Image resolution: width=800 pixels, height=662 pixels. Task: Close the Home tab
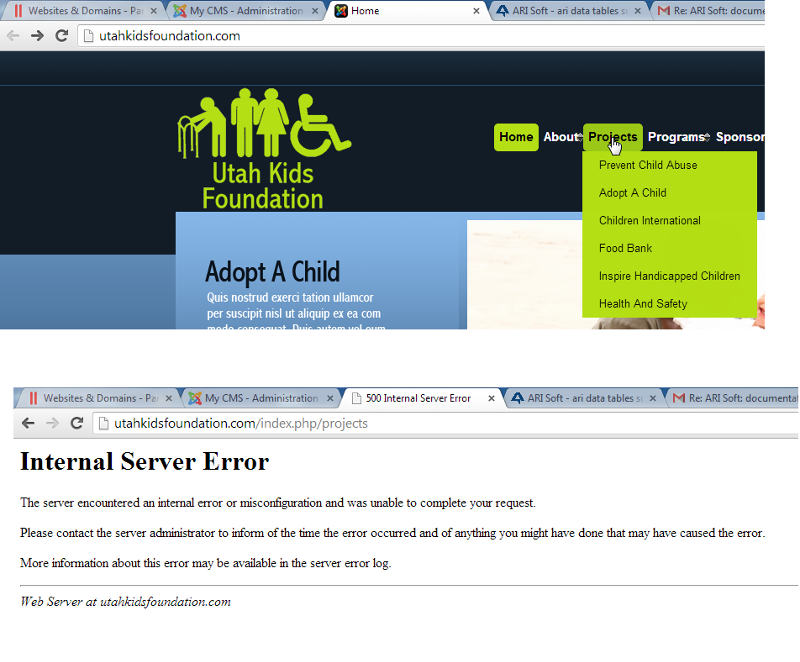tap(476, 11)
